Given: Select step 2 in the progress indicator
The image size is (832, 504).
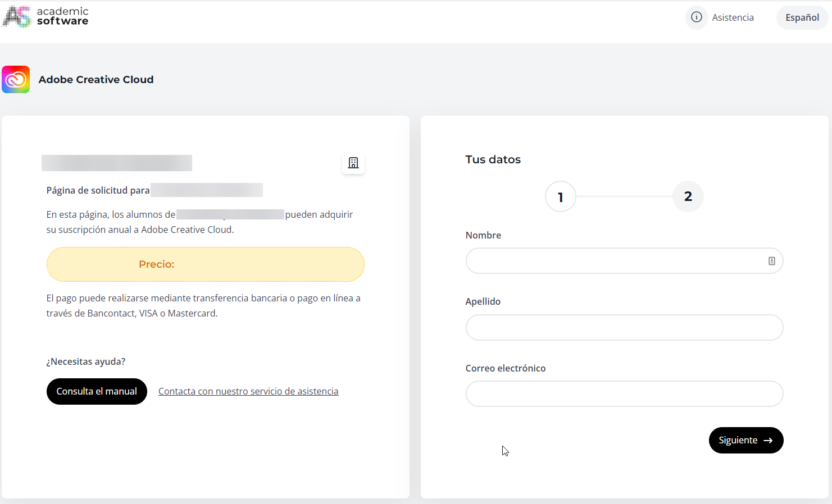Looking at the screenshot, I should pyautogui.click(x=688, y=196).
